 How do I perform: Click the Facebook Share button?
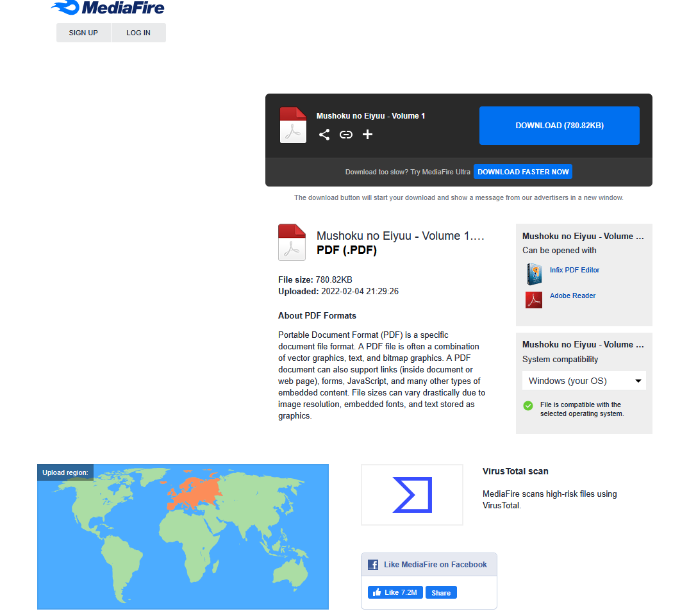point(441,593)
